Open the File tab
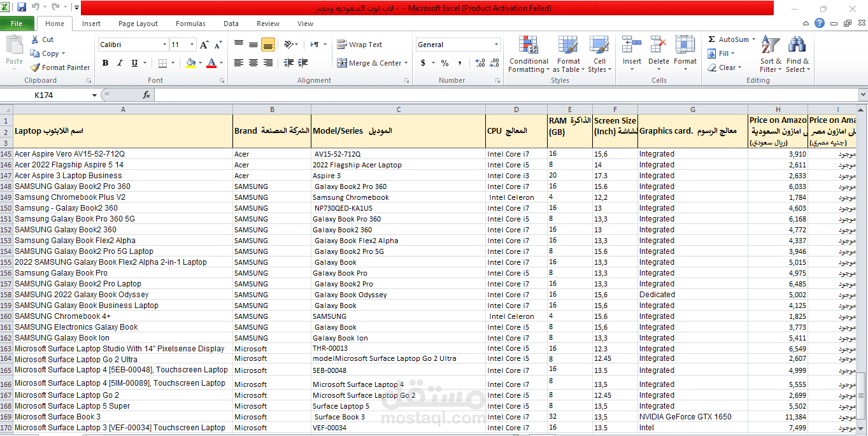 17,24
